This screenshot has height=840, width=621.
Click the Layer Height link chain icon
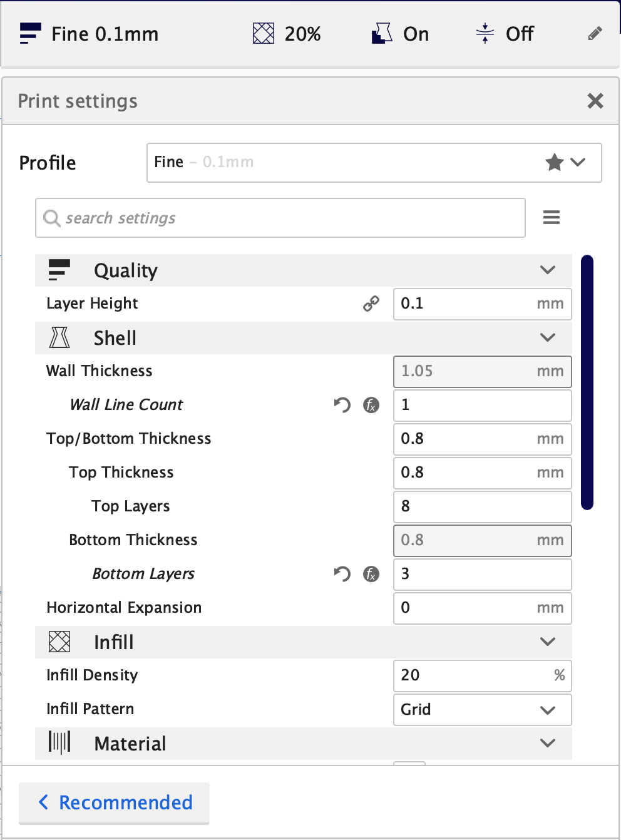click(x=371, y=304)
